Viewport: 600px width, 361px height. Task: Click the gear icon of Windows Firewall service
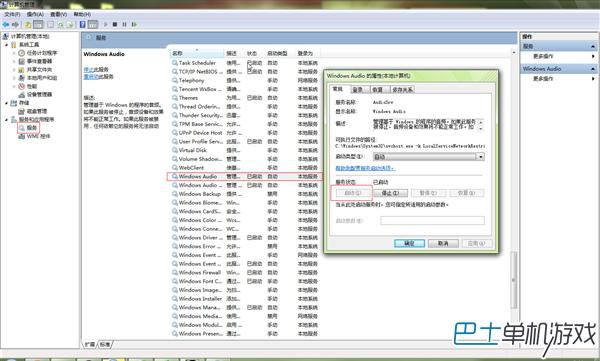tap(174, 273)
